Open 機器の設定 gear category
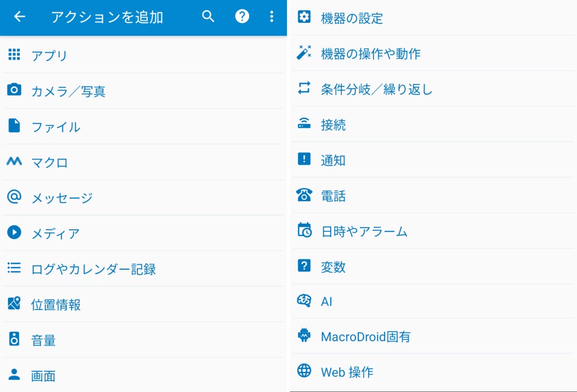 click(352, 18)
